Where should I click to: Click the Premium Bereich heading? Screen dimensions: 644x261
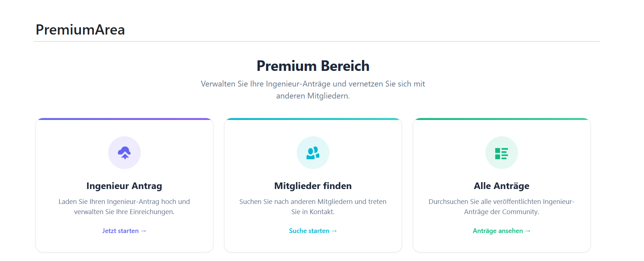pyautogui.click(x=313, y=66)
